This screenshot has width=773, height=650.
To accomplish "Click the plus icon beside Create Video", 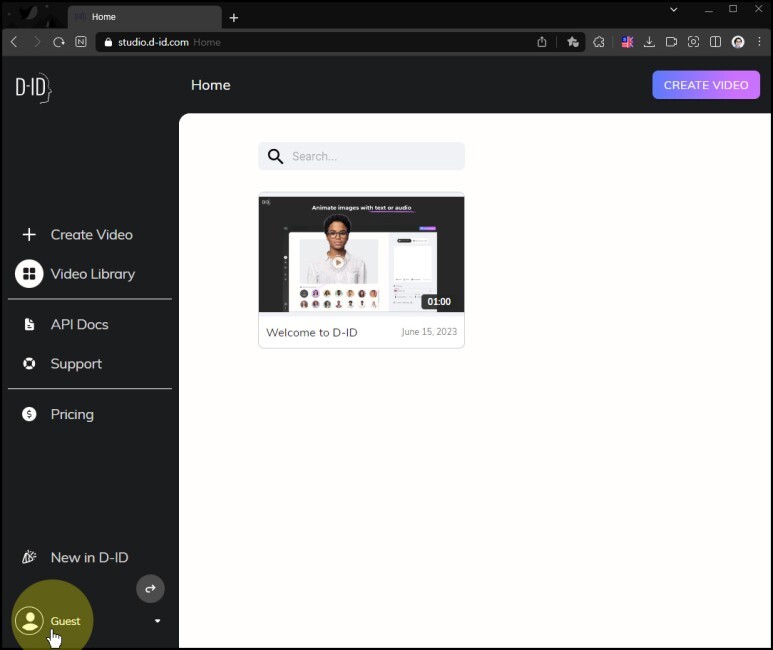I will [29, 234].
